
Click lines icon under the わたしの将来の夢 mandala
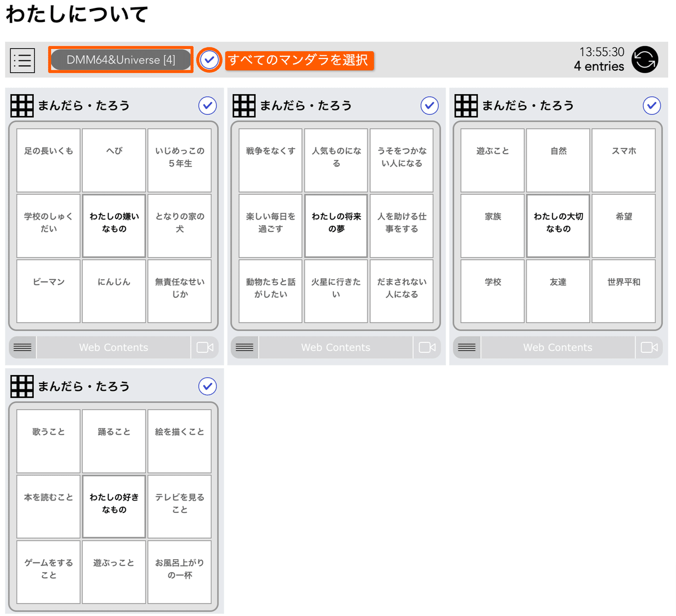pyautogui.click(x=244, y=347)
